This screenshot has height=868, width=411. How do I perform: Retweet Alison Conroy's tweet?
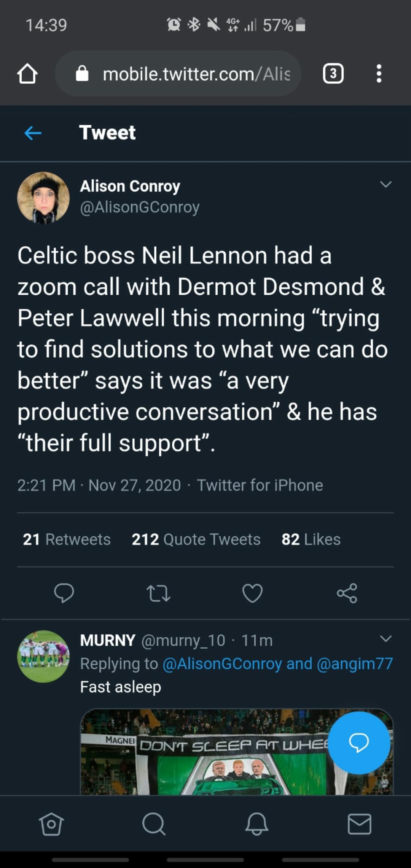[x=158, y=593]
